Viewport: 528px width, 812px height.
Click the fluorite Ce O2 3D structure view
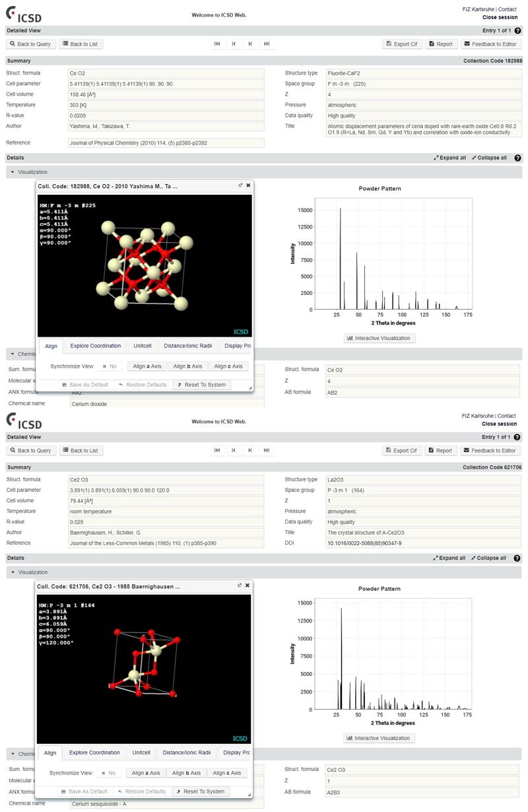tap(145, 265)
